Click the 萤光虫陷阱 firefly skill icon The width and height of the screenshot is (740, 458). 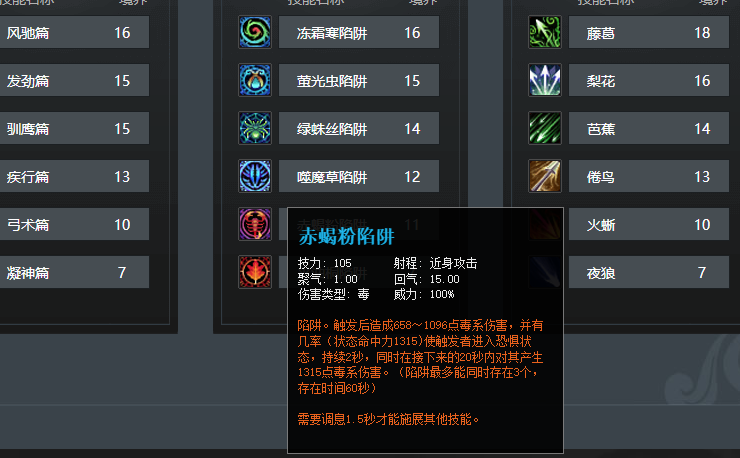pos(255,80)
